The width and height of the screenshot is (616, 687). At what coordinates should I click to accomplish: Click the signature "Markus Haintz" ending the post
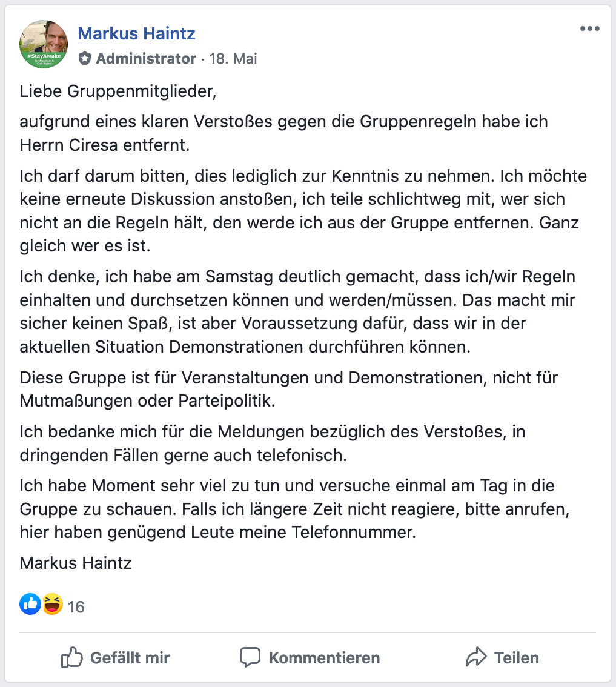[76, 563]
